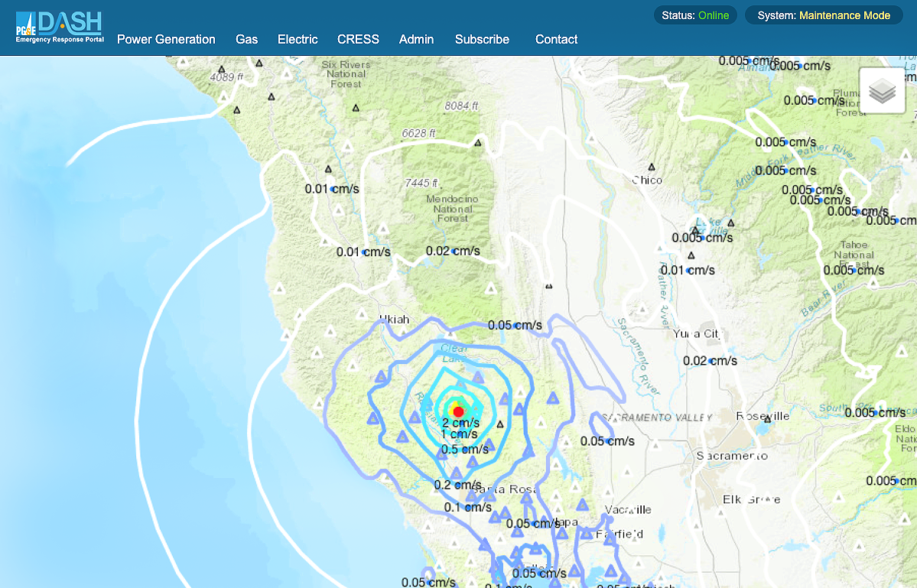
Task: Click the 0.05 cm/s label near Sacramento Valley
Action: coord(607,441)
